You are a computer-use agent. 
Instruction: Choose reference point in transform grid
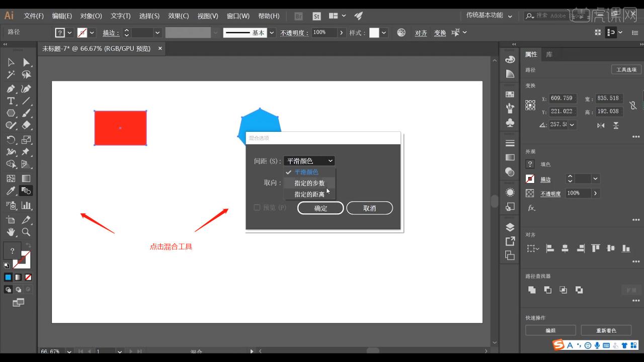(530, 105)
